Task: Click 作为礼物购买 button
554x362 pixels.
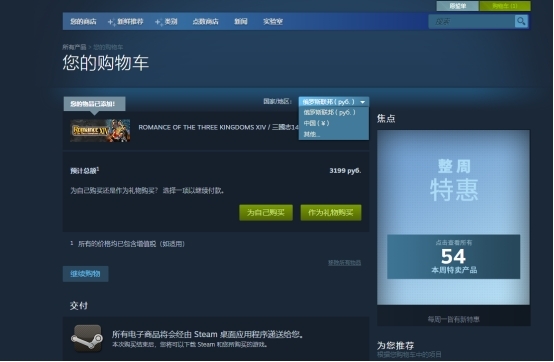Action: pos(331,213)
